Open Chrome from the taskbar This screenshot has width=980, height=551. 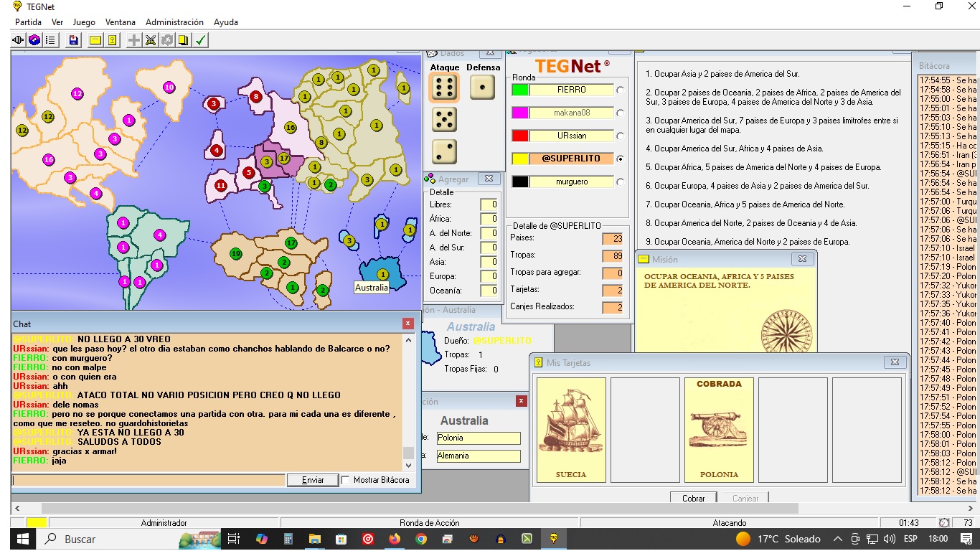point(421,539)
